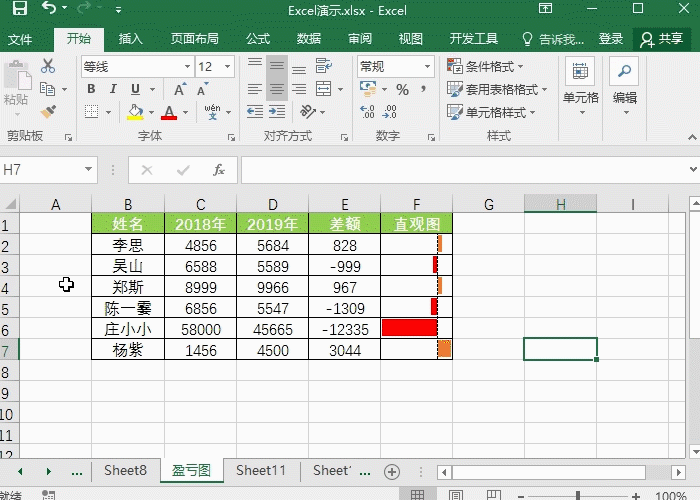This screenshot has height=500, width=700.
Task: Set top vertical alignment
Action: [255, 66]
